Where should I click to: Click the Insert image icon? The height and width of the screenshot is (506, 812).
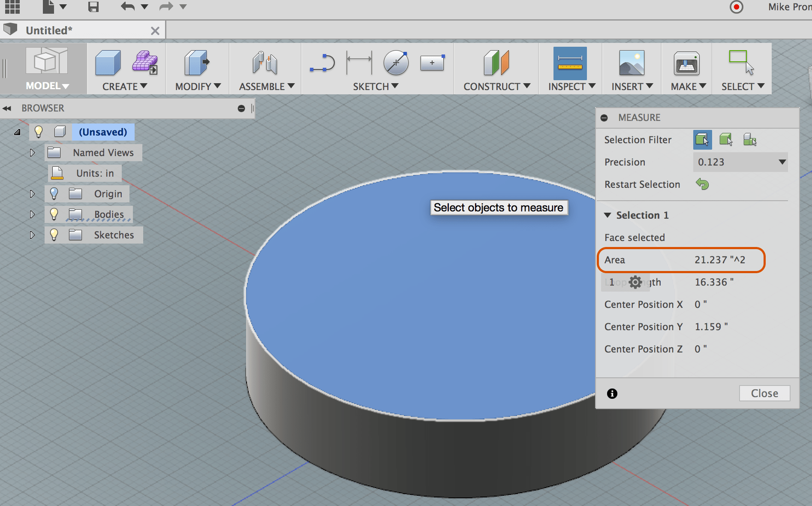click(632, 63)
